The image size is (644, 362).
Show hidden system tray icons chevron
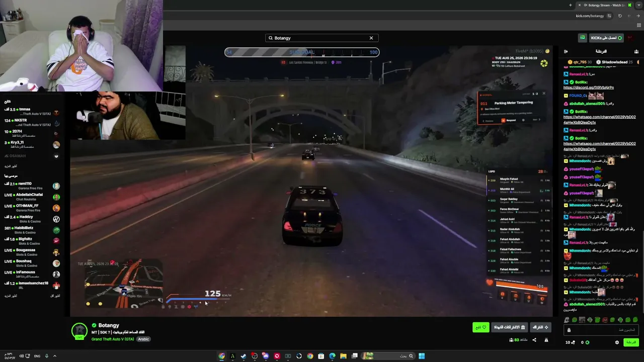tap(55, 356)
